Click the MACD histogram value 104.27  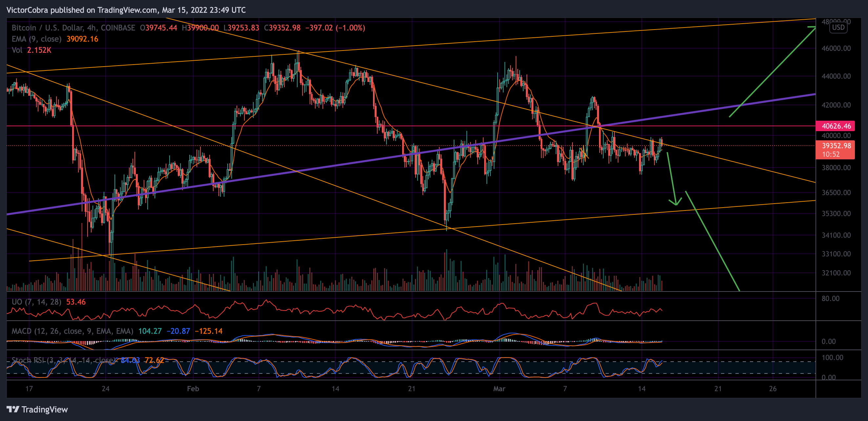pos(150,331)
